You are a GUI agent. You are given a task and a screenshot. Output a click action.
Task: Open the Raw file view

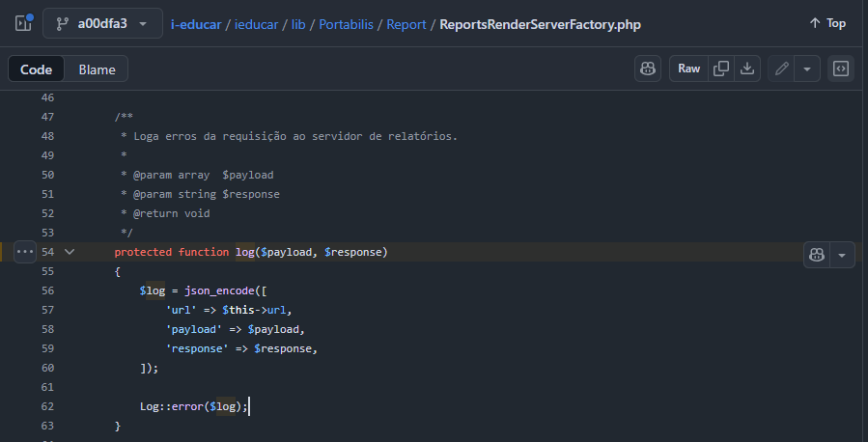coord(688,69)
